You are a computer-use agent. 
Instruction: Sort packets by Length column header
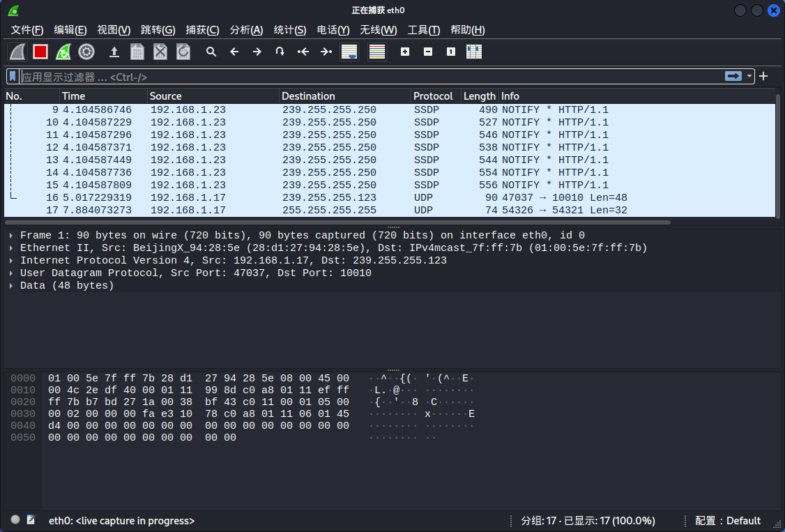coord(480,96)
